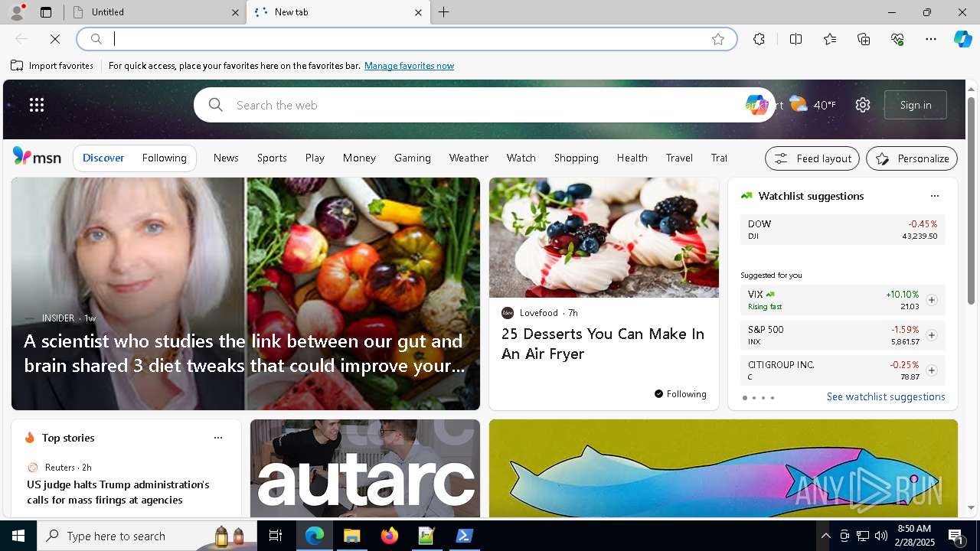Open See watchlist suggestions link
980x551 pixels.
(886, 396)
